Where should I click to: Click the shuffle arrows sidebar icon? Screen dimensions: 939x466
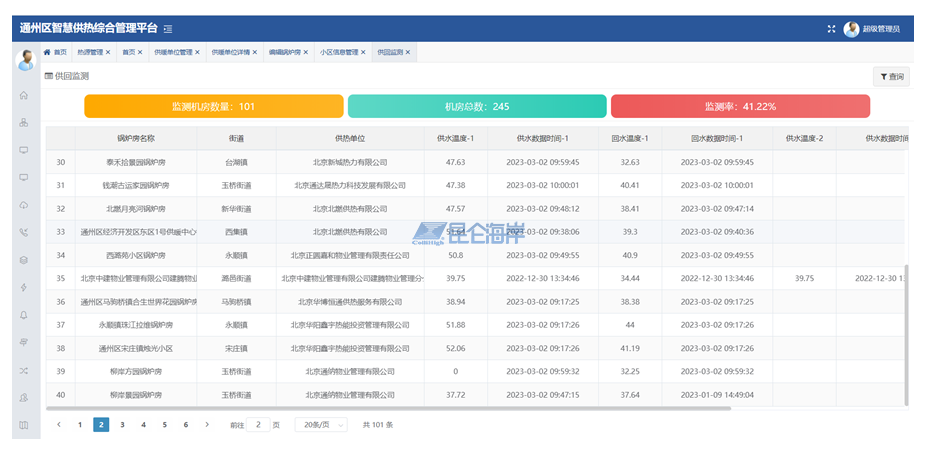coord(24,370)
